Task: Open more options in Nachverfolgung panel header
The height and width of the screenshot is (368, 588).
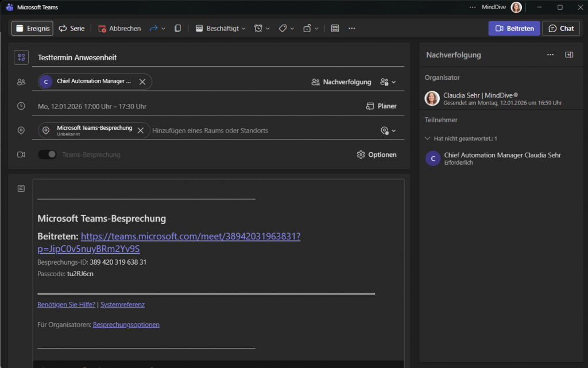Action: [x=550, y=55]
